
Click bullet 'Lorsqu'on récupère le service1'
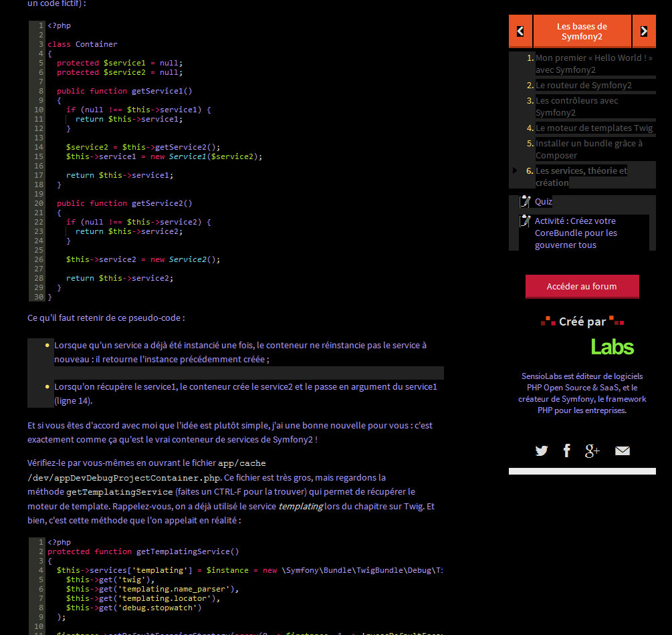245,394
